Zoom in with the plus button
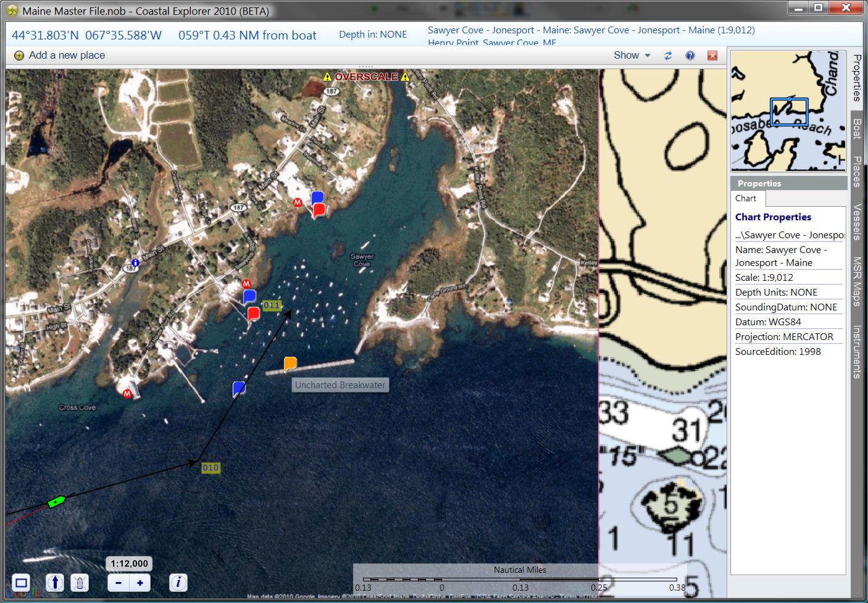The width and height of the screenshot is (868, 603). point(140,583)
